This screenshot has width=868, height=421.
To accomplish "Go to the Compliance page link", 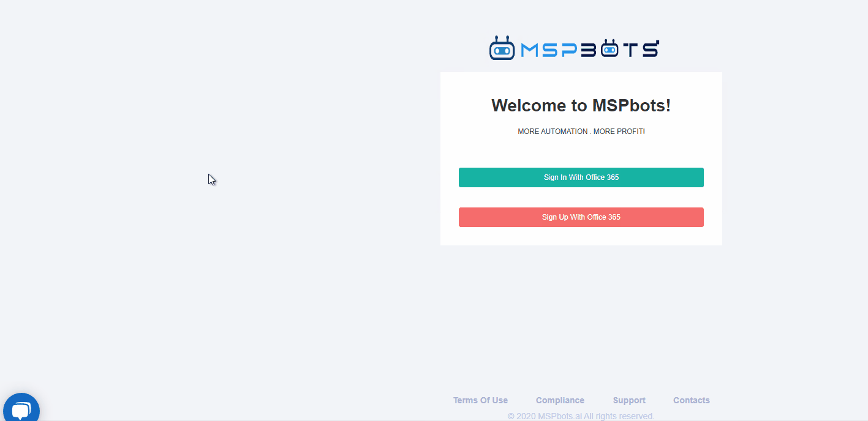I will pos(560,400).
